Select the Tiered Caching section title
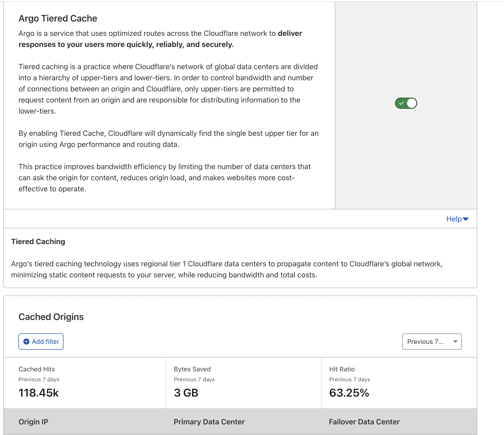This screenshot has width=504, height=435. [x=38, y=242]
